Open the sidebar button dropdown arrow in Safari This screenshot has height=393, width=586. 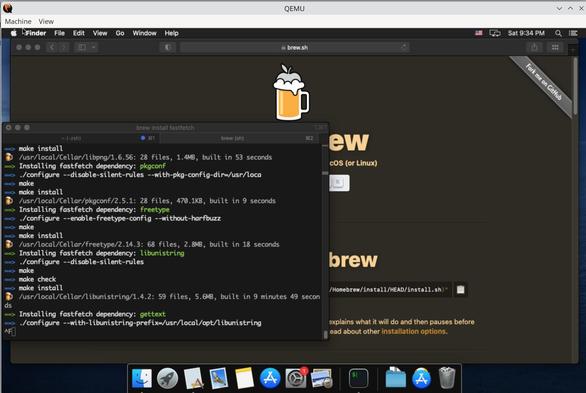93,47
